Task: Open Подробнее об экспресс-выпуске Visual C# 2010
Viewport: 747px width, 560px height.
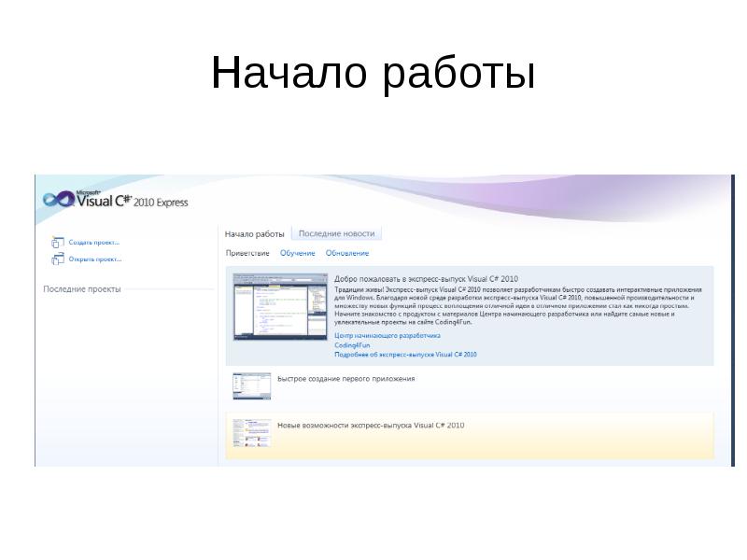Action: (405, 355)
